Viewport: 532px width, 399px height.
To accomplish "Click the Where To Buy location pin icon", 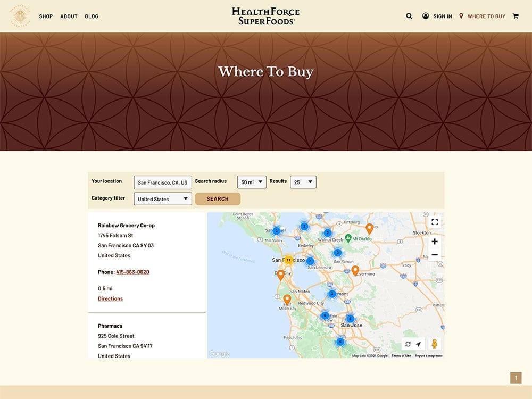I will point(461,16).
